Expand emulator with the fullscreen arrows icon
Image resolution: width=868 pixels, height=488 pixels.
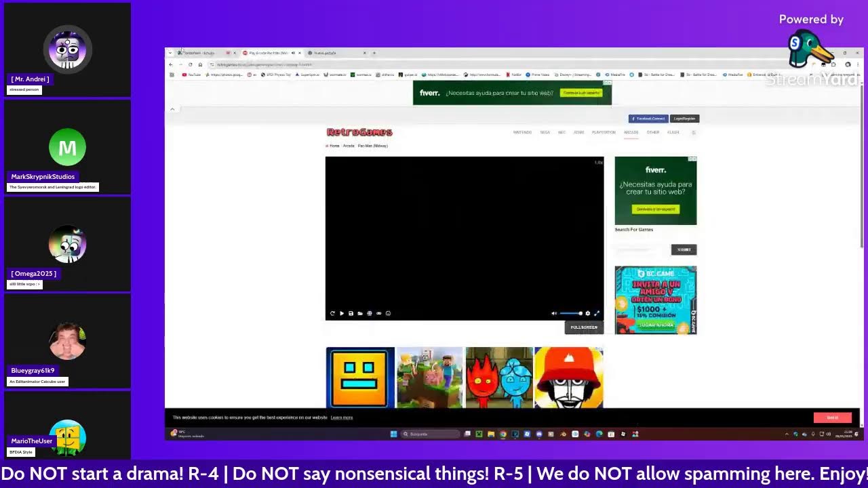(x=597, y=313)
